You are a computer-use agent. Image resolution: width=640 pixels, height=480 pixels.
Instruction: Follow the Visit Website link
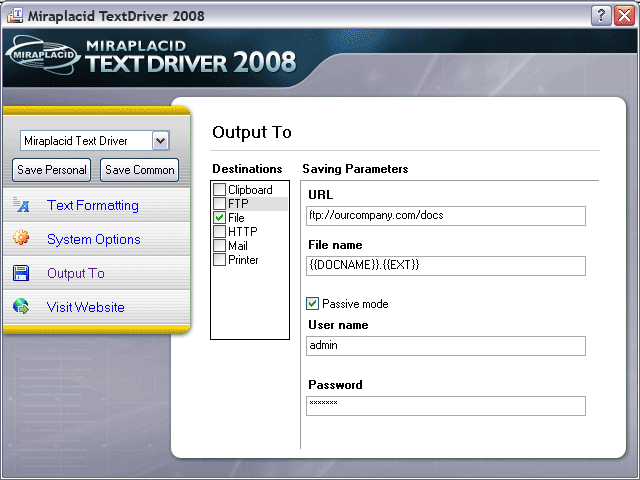coord(86,307)
